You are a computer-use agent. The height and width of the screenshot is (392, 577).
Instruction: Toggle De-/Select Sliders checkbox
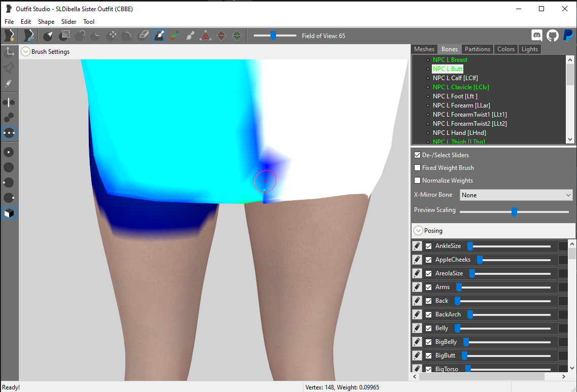pyautogui.click(x=417, y=155)
